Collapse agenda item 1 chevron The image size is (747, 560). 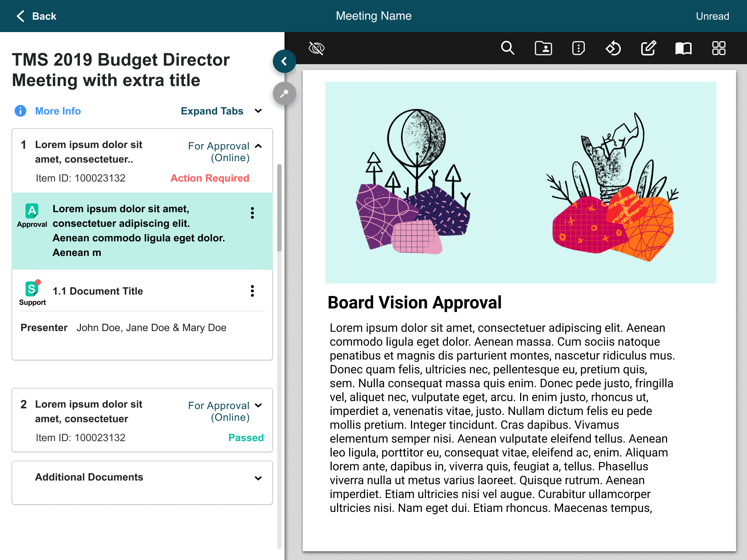(258, 146)
